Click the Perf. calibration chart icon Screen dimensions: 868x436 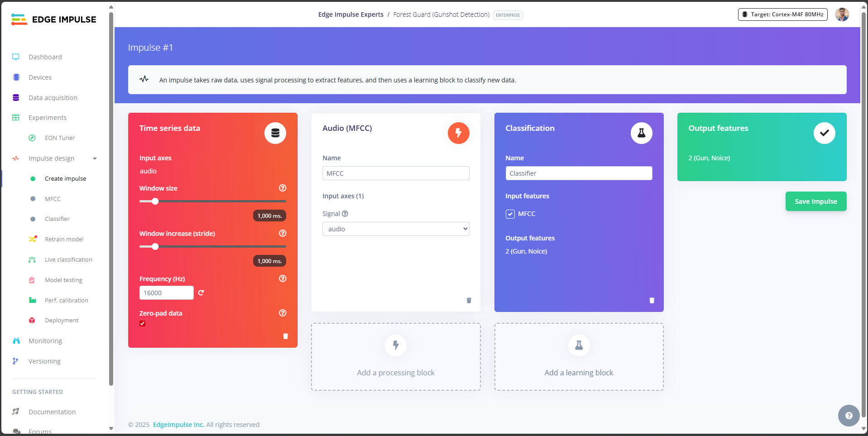pyautogui.click(x=33, y=300)
